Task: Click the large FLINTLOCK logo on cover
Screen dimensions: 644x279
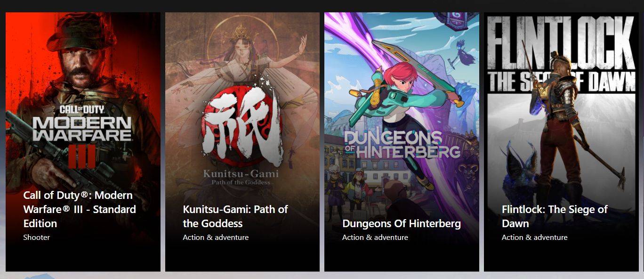Action: 561,53
